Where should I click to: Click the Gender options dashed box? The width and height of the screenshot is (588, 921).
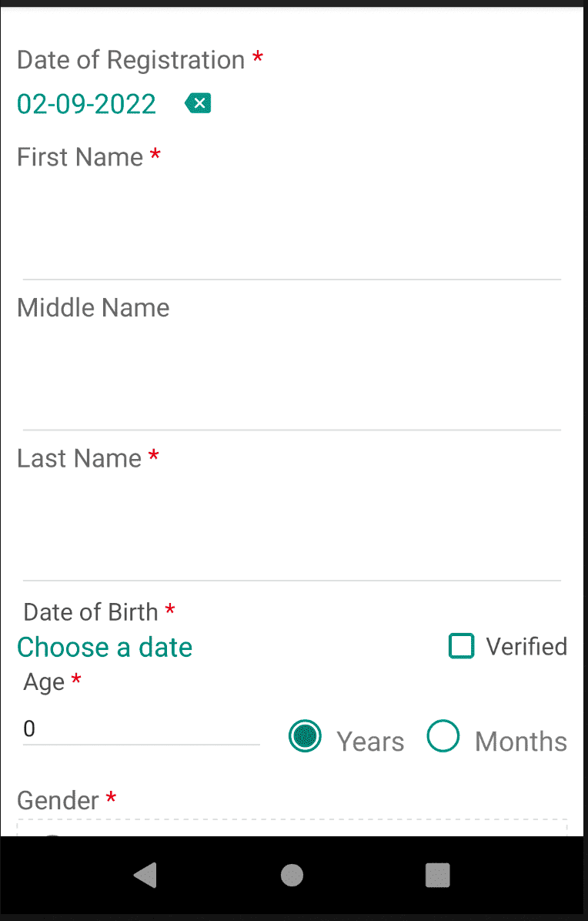(292, 827)
